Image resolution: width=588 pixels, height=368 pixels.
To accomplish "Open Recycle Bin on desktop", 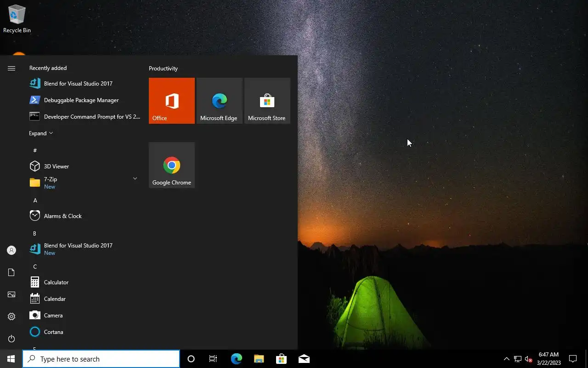I will [17, 19].
